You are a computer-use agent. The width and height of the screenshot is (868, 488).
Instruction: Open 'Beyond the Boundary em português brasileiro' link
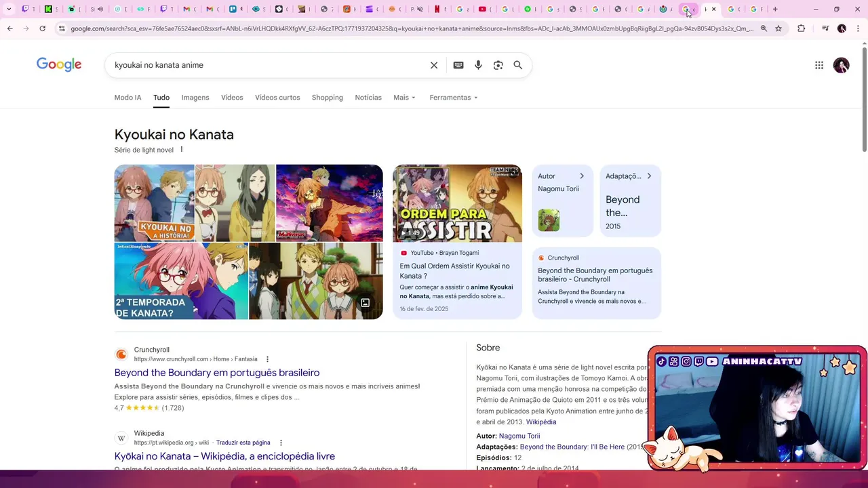pos(217,373)
